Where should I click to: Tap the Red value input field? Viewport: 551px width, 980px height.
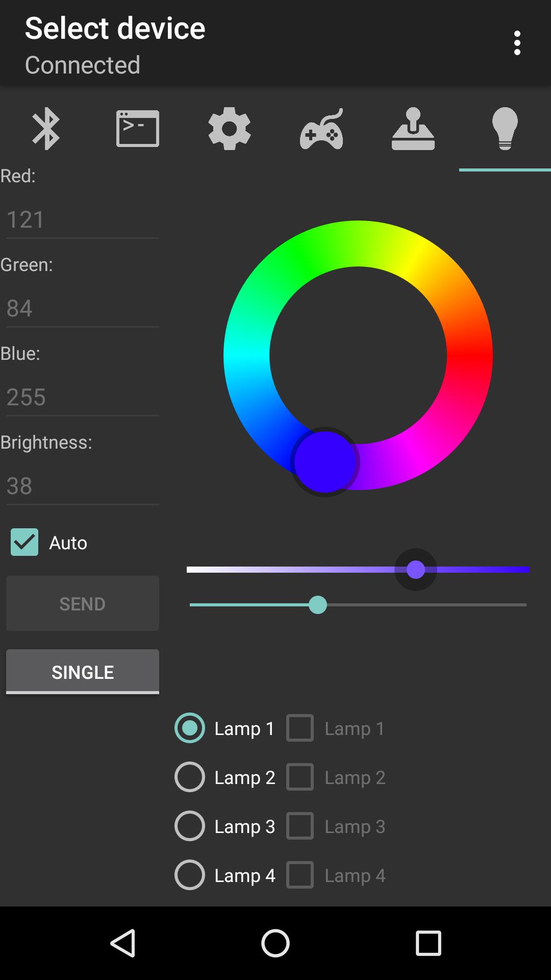point(83,219)
